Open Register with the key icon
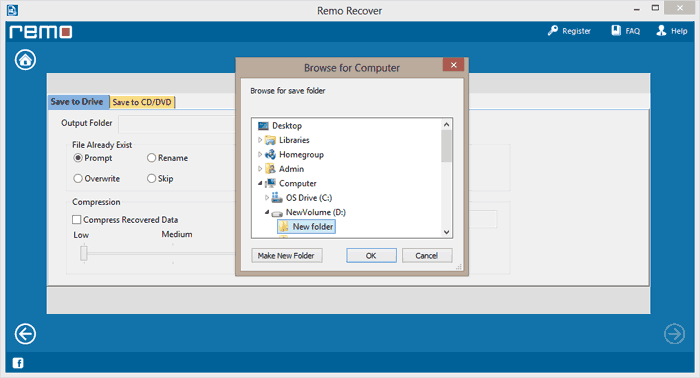 point(569,31)
